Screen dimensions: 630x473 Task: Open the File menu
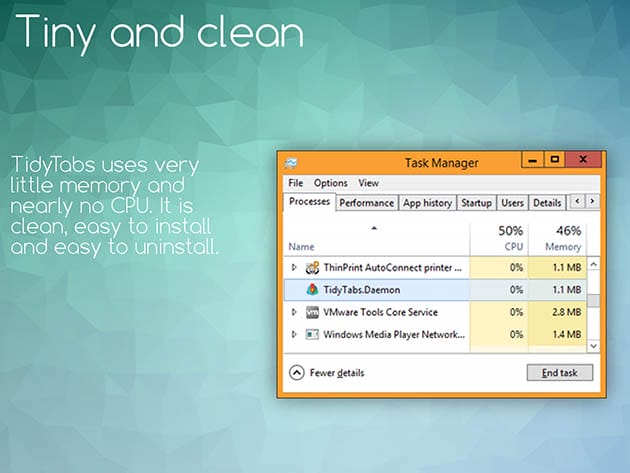click(x=296, y=183)
